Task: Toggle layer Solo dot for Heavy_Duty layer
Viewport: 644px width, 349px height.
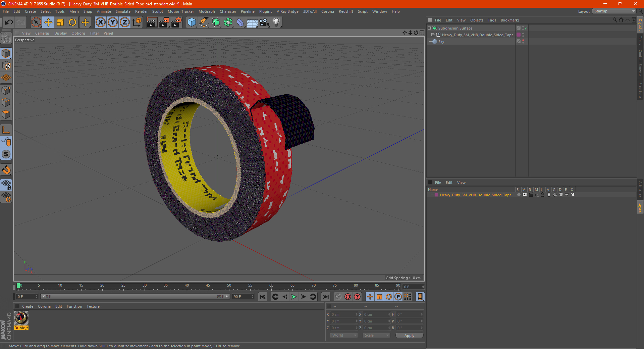Action: pos(519,195)
